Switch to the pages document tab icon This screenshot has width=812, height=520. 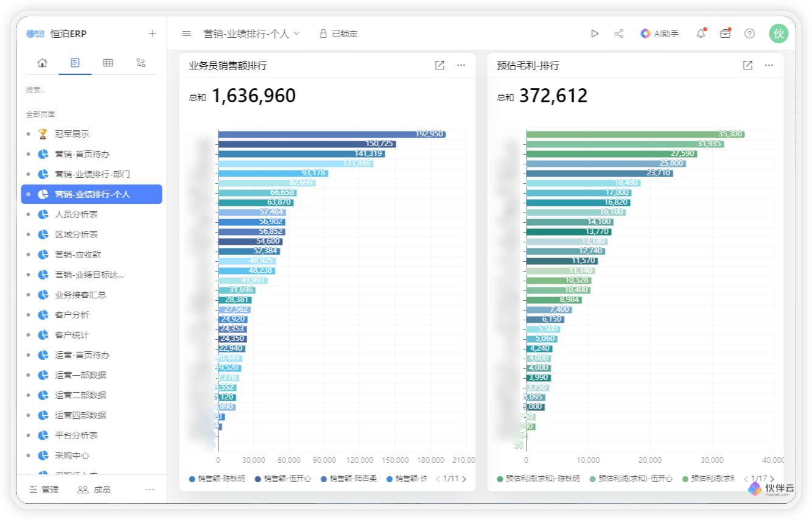click(x=75, y=63)
